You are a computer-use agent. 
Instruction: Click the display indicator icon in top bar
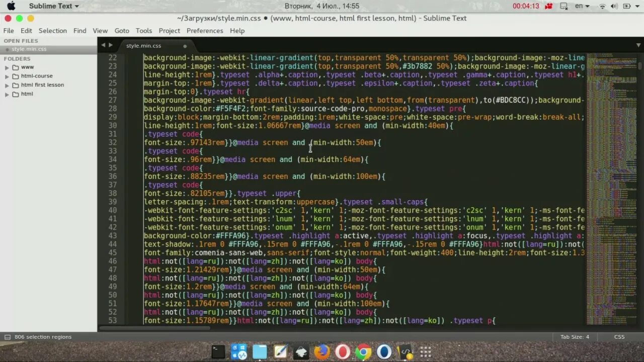(564, 6)
